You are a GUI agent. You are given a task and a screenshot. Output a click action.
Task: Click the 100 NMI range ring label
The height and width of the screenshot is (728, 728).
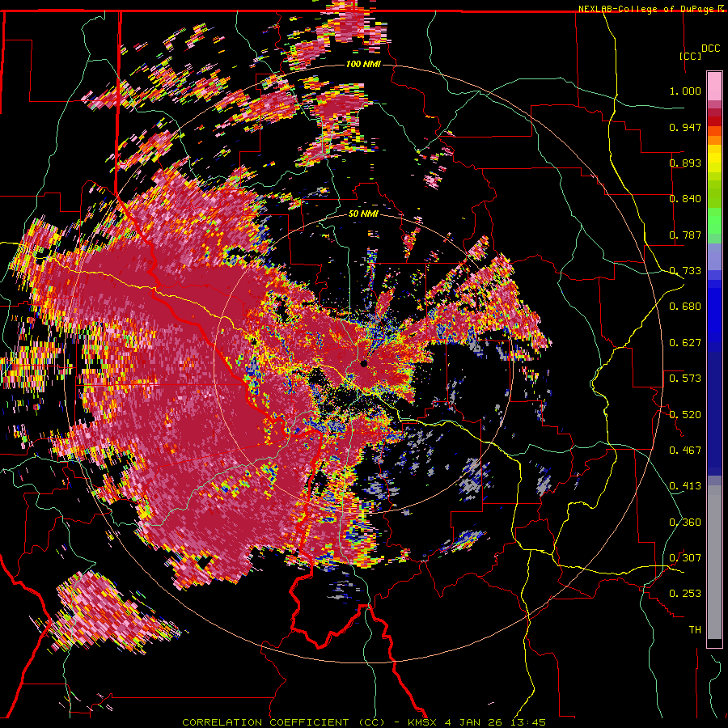363,64
